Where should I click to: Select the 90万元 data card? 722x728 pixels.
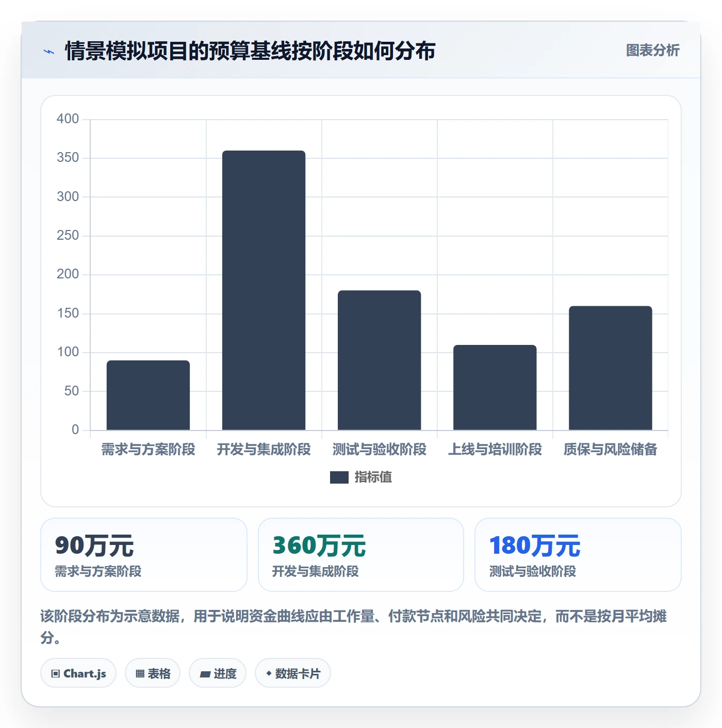pyautogui.click(x=144, y=555)
